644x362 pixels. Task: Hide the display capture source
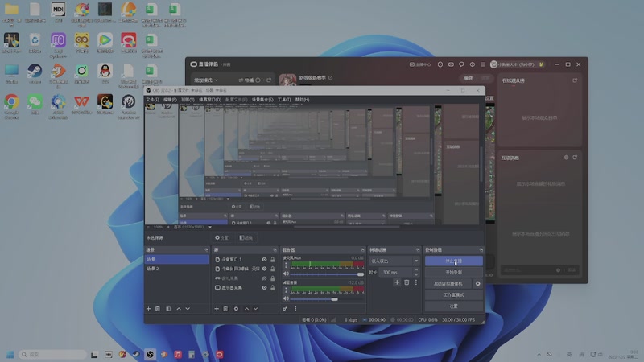pyautogui.click(x=264, y=288)
